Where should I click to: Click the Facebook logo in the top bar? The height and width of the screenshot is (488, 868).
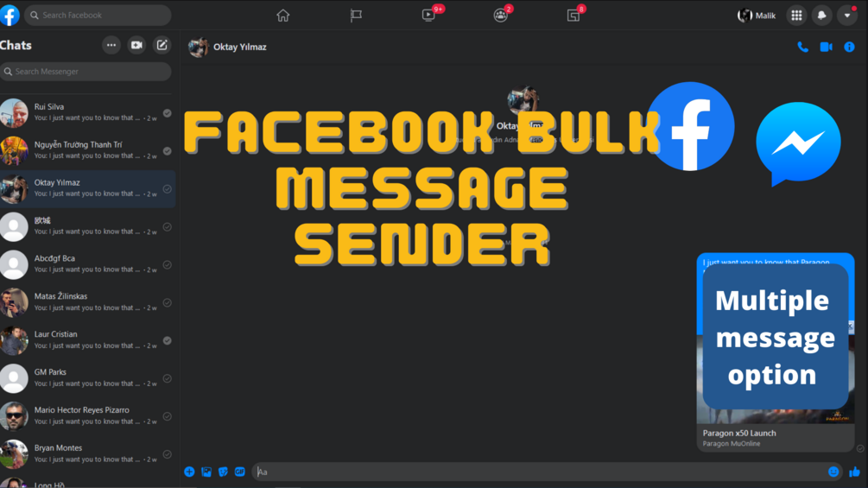point(10,15)
